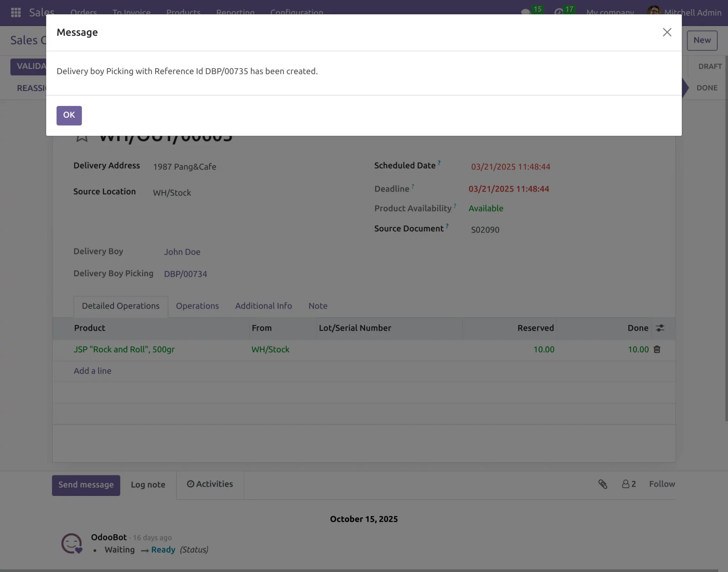Click the Scheduled Date help question mark

(x=439, y=163)
